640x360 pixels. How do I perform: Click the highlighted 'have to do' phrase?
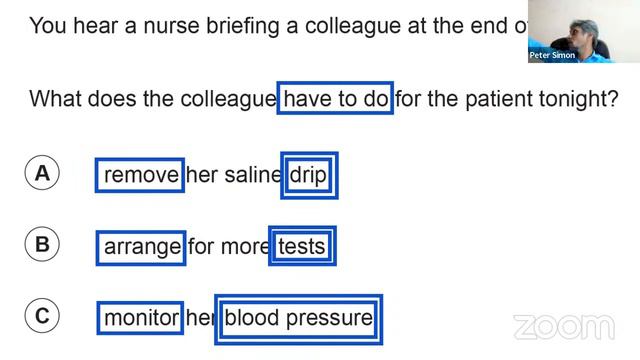335,98
